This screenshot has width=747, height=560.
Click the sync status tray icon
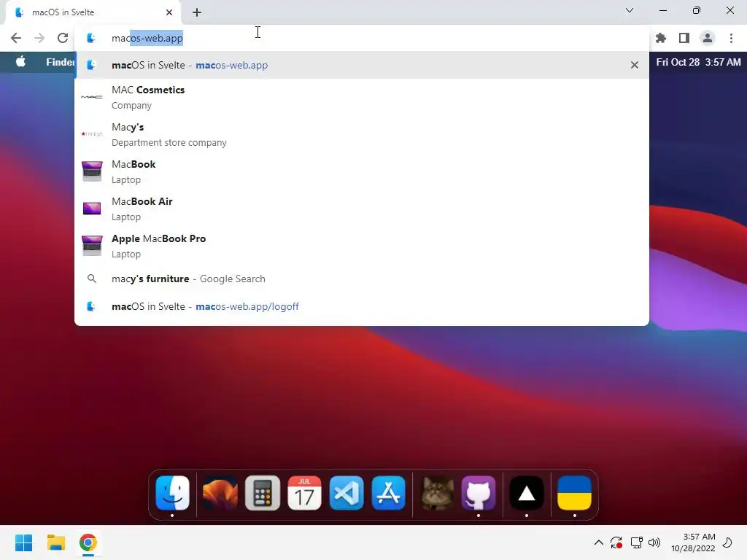click(616, 542)
